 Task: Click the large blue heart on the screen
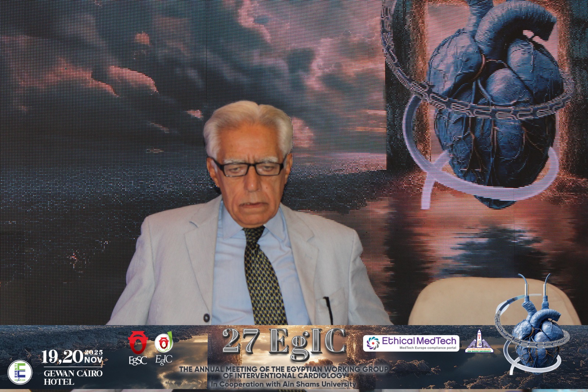[x=491, y=99]
